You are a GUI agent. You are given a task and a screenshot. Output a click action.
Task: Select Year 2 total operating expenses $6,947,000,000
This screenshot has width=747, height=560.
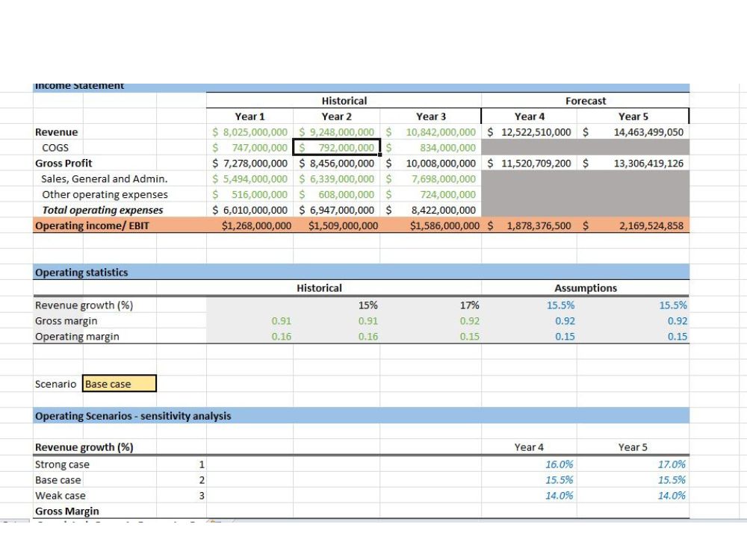pos(336,210)
